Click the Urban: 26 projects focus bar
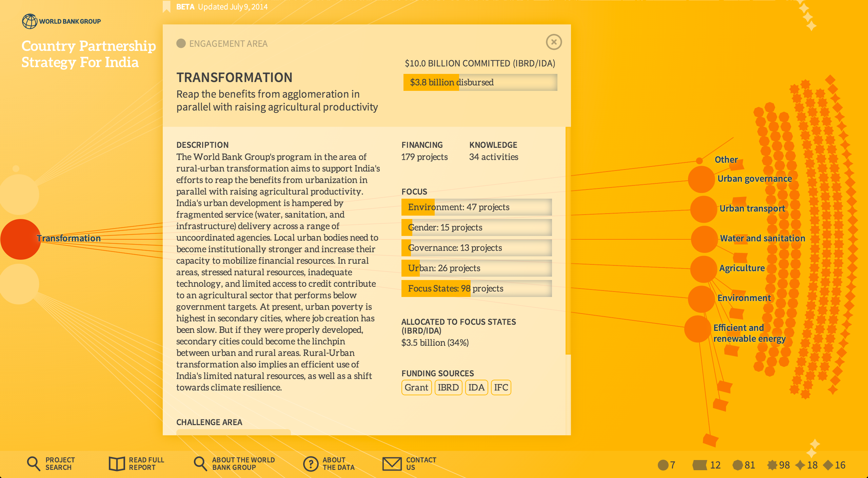Image resolution: width=868 pixels, height=478 pixels. pyautogui.click(x=476, y=268)
